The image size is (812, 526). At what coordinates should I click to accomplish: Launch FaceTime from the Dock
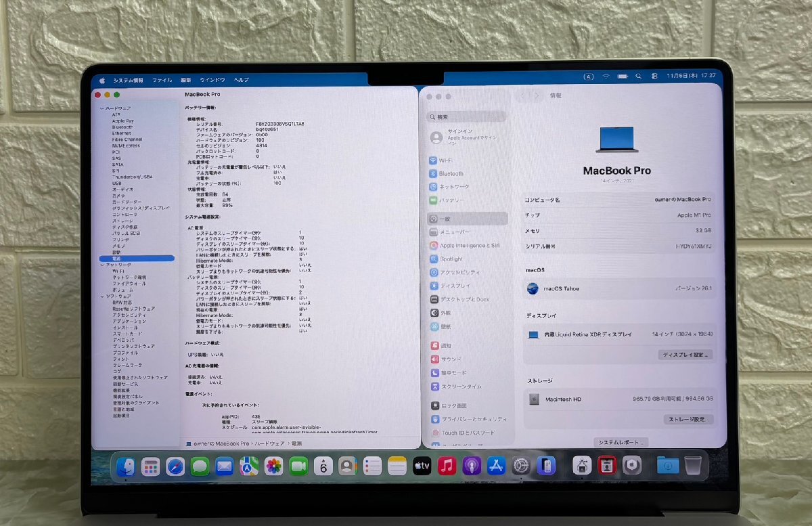pyautogui.click(x=298, y=466)
